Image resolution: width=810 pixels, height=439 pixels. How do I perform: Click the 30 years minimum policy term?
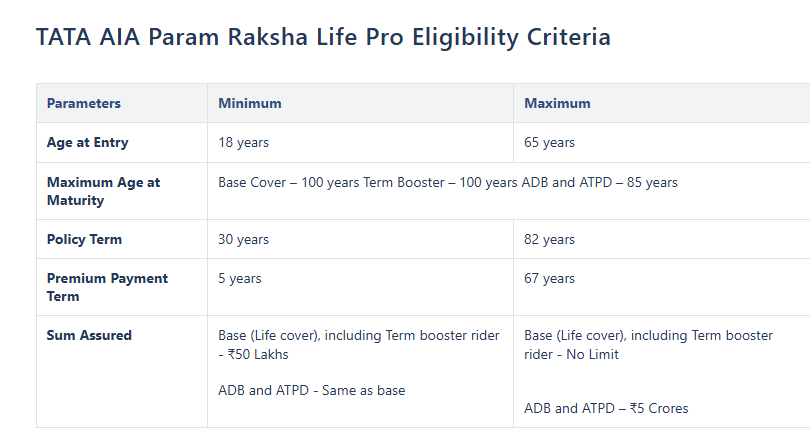[x=244, y=239]
